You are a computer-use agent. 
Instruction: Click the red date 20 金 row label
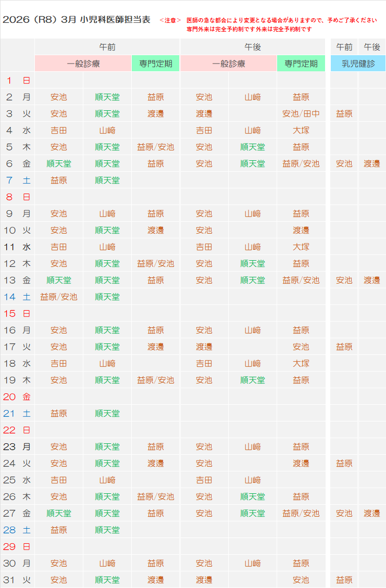tap(17, 397)
